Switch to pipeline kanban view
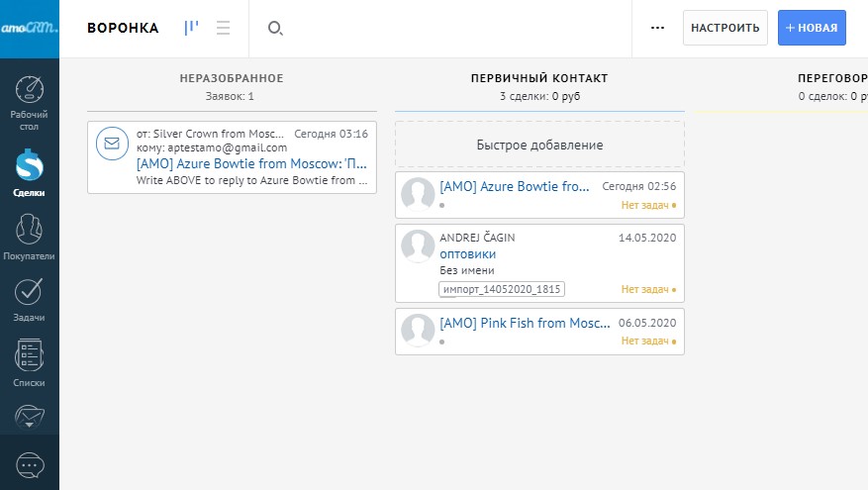This screenshot has height=490, width=868. (191, 28)
